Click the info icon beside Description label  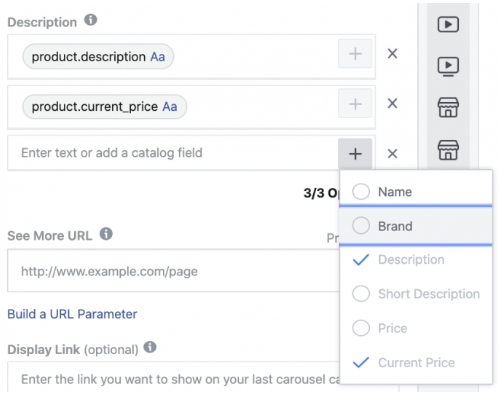[x=90, y=20]
